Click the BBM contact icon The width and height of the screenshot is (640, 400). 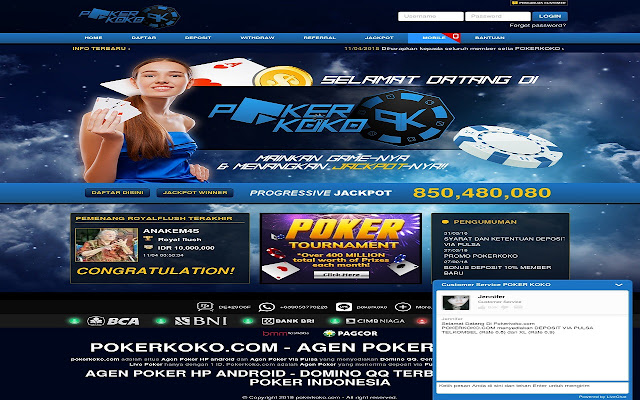click(205, 307)
